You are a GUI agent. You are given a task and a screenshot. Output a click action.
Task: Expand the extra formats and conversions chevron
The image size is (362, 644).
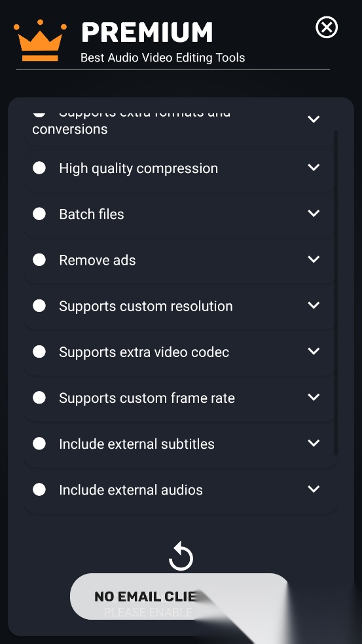(x=314, y=119)
